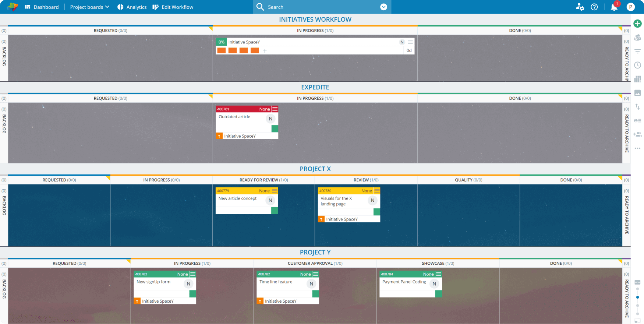
Task: Click the green size block on card 400781
Action: tap(275, 128)
